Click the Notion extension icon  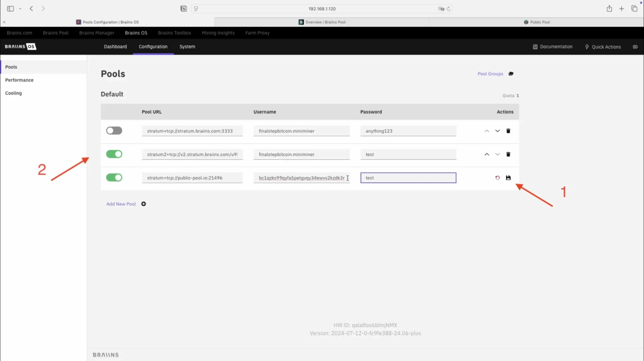pos(184,9)
